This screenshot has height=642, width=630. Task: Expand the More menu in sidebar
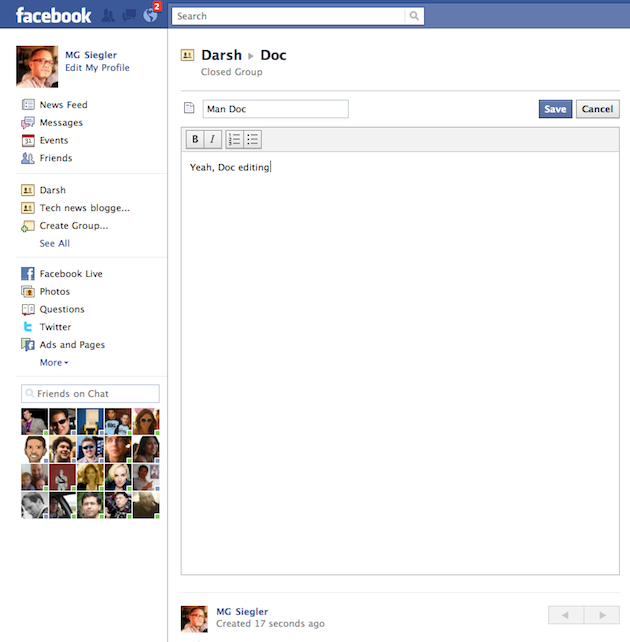[54, 362]
